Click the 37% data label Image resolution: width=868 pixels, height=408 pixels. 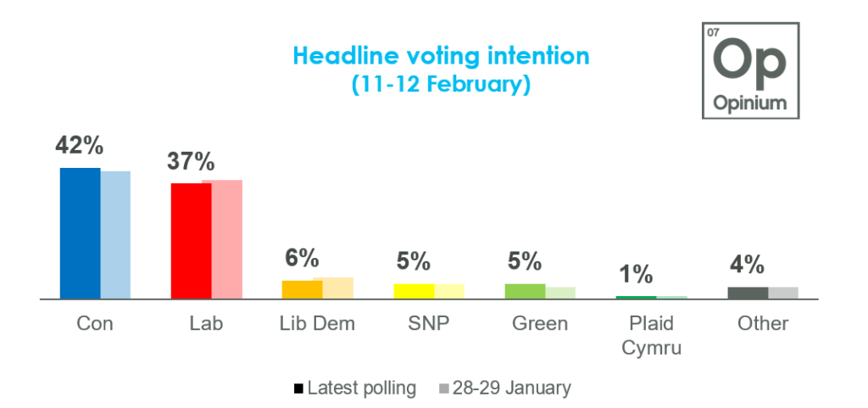[x=192, y=161]
